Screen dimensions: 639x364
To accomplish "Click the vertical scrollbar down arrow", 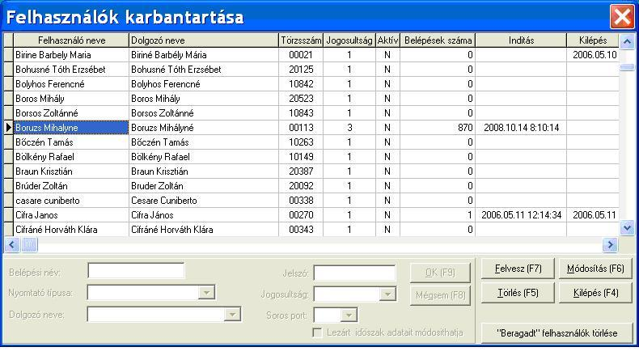I will coord(627,227).
